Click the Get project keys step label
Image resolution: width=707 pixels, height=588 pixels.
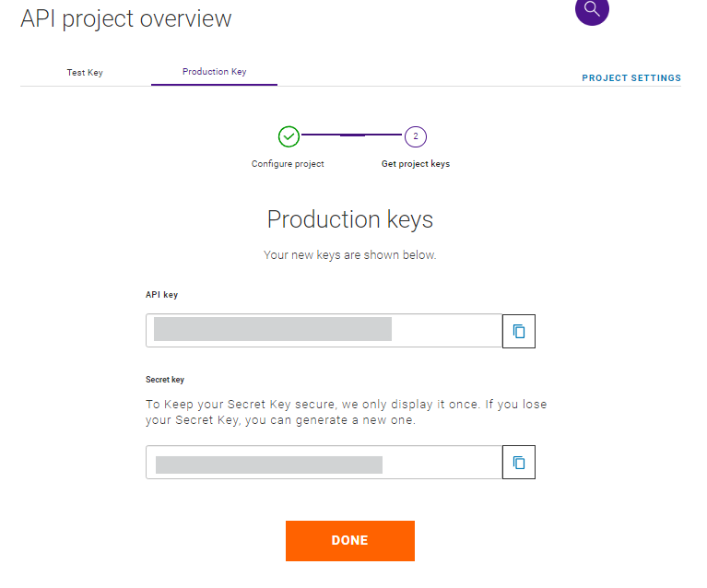click(x=415, y=164)
